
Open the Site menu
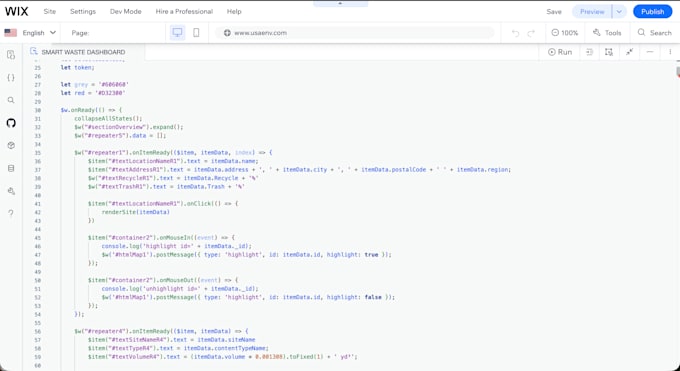pyautogui.click(x=50, y=12)
